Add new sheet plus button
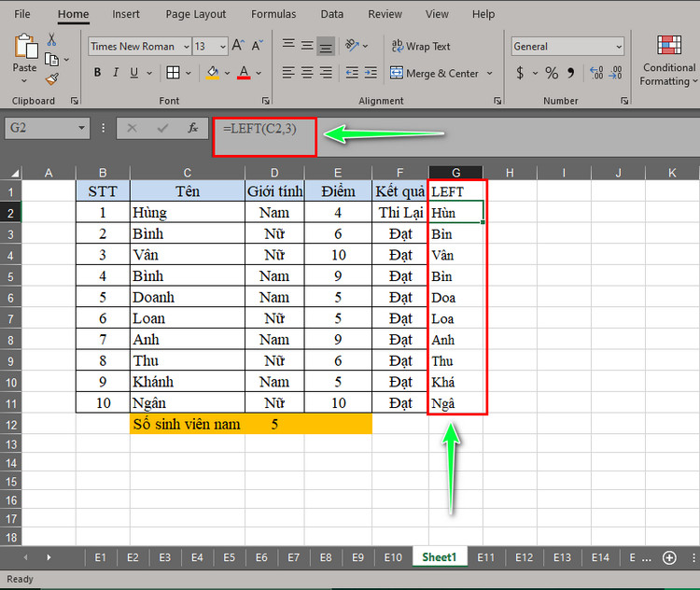 [669, 557]
